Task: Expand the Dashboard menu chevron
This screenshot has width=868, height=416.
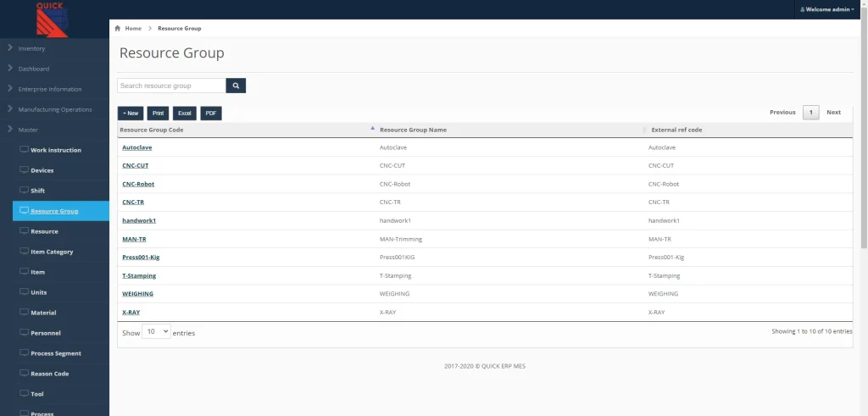Action: coord(10,69)
